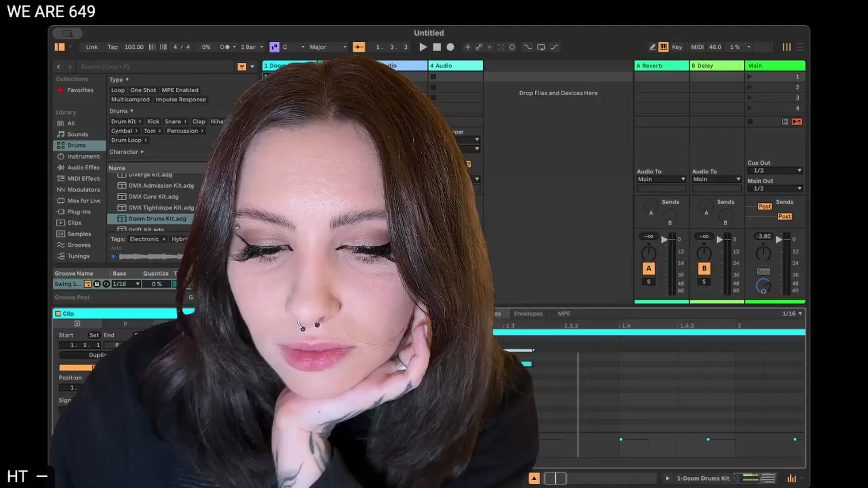Open MPE tab in clip view
868x488 pixels.
(563, 314)
